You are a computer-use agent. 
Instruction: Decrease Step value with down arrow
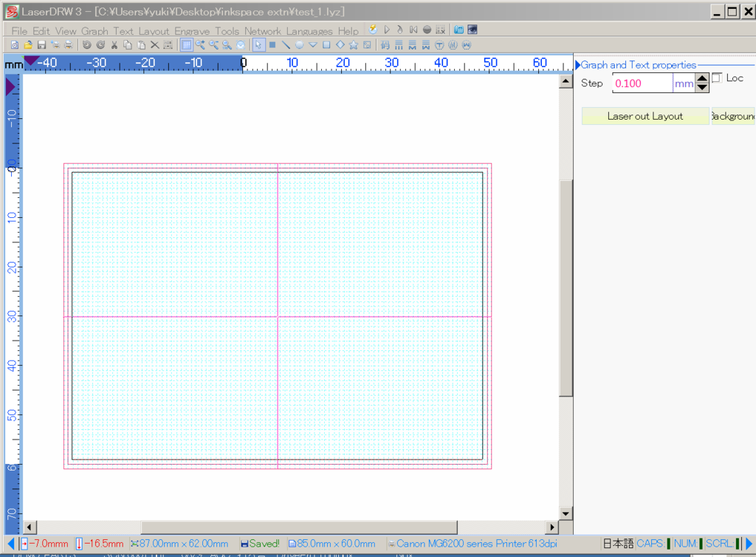point(703,88)
